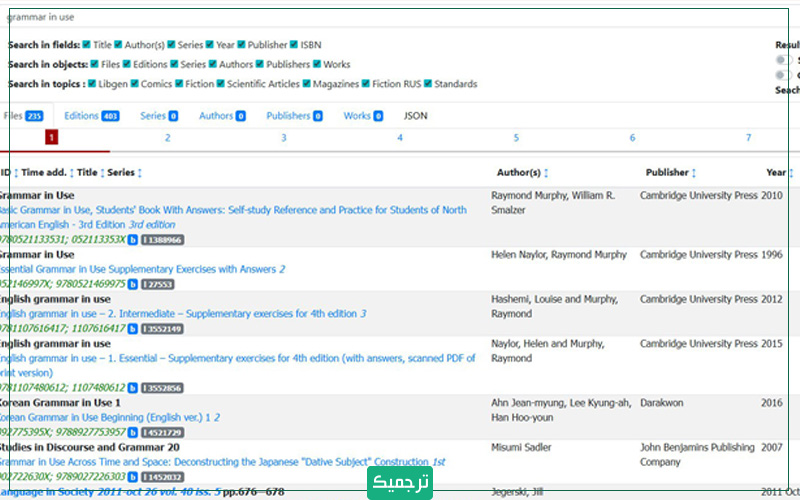Screen dimensions: 800x500
Task: Click the sort arrows next to Author(s) column
Action: (x=546, y=173)
